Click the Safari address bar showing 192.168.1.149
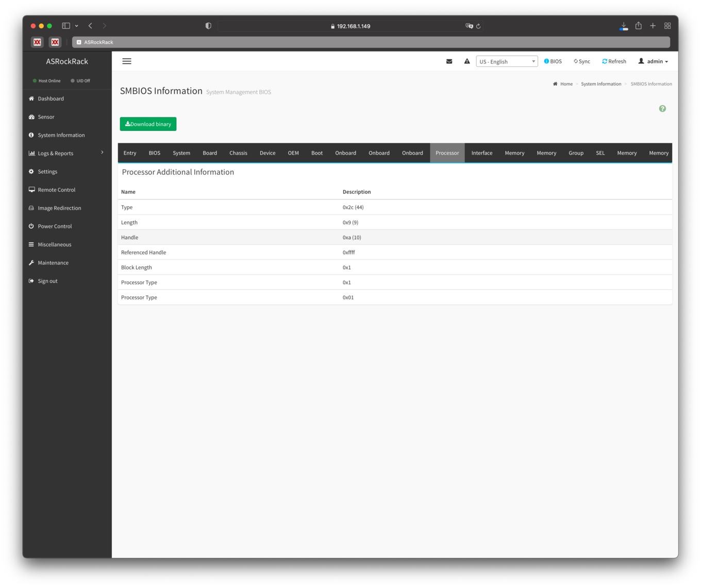Viewport: 701px width, 588px height. click(350, 26)
